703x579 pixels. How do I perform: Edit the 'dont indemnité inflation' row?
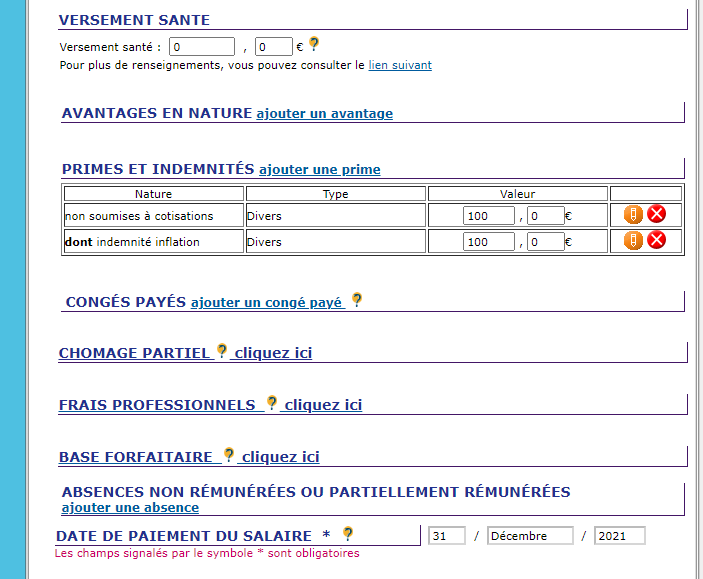[633, 240]
